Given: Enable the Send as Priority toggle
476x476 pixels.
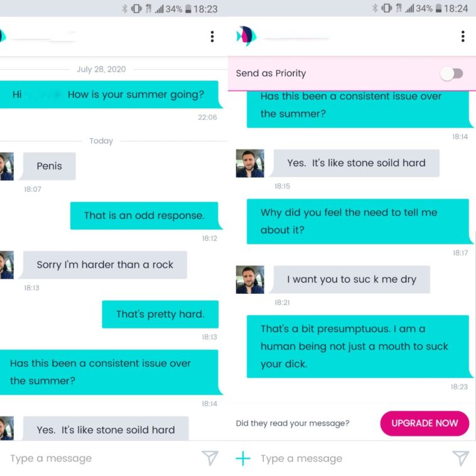Looking at the screenshot, I should (x=452, y=73).
